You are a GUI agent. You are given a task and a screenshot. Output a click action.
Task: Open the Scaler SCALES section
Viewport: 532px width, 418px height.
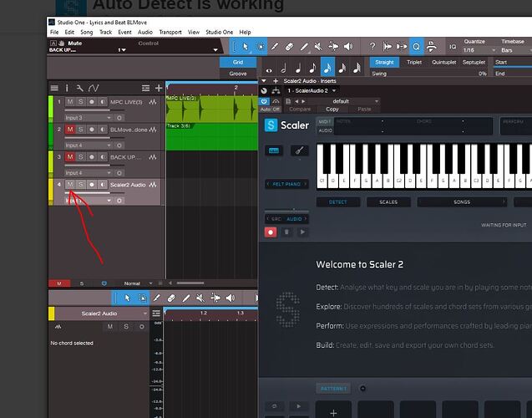click(388, 201)
